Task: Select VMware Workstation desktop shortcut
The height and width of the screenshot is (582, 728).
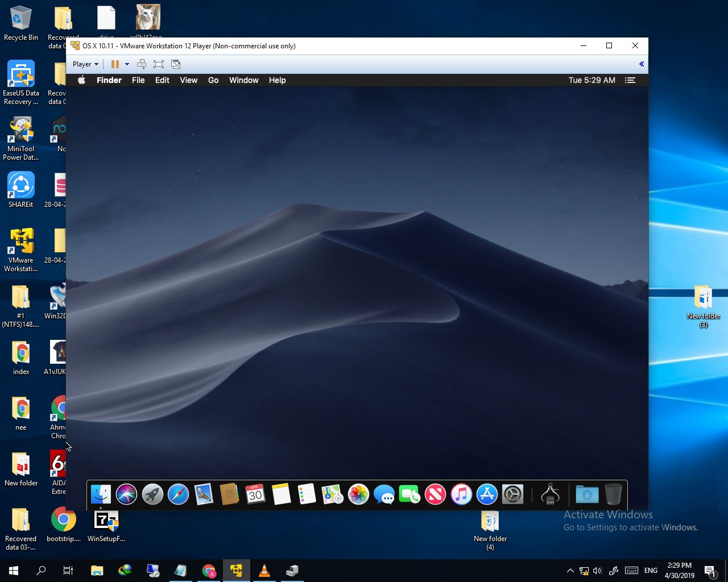Action: pyautogui.click(x=21, y=250)
